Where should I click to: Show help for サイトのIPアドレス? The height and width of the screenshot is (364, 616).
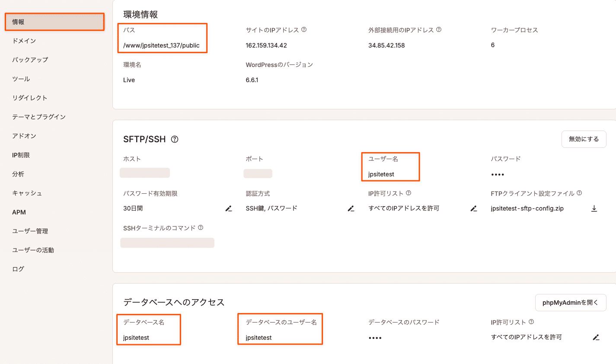[304, 30]
